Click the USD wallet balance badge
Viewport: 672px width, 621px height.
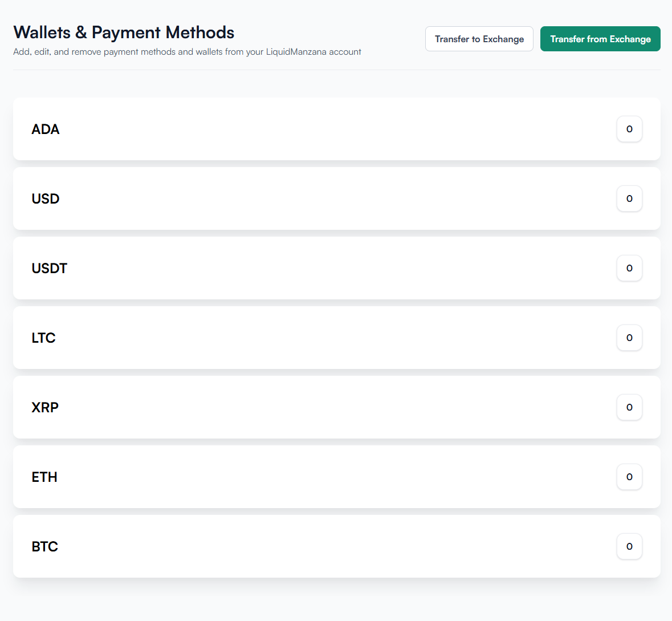(629, 198)
